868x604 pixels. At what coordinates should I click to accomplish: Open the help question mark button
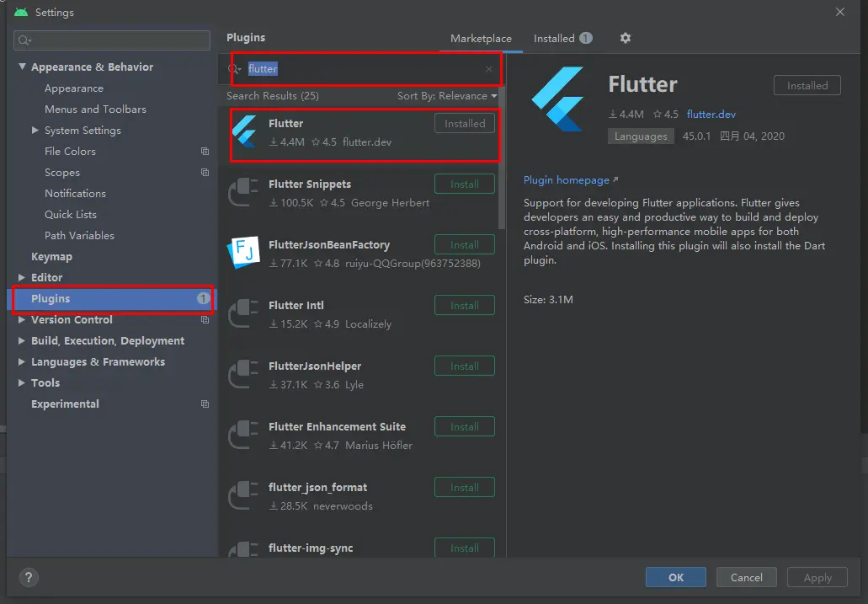point(29,577)
